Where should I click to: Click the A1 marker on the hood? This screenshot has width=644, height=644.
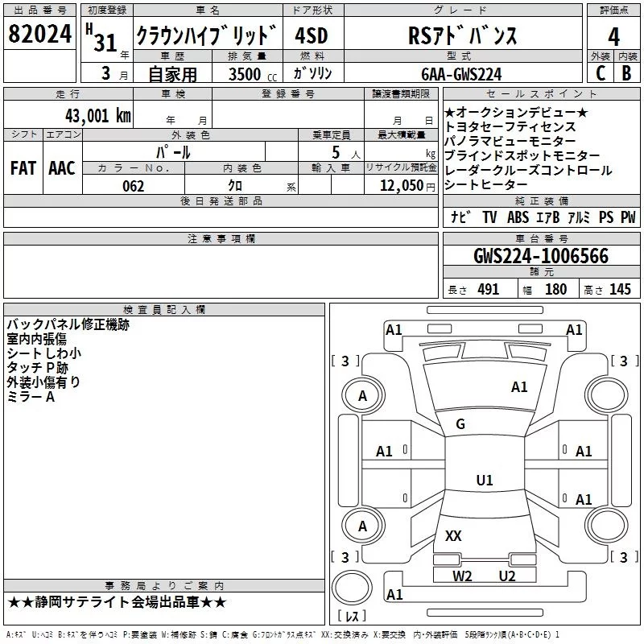point(519,387)
